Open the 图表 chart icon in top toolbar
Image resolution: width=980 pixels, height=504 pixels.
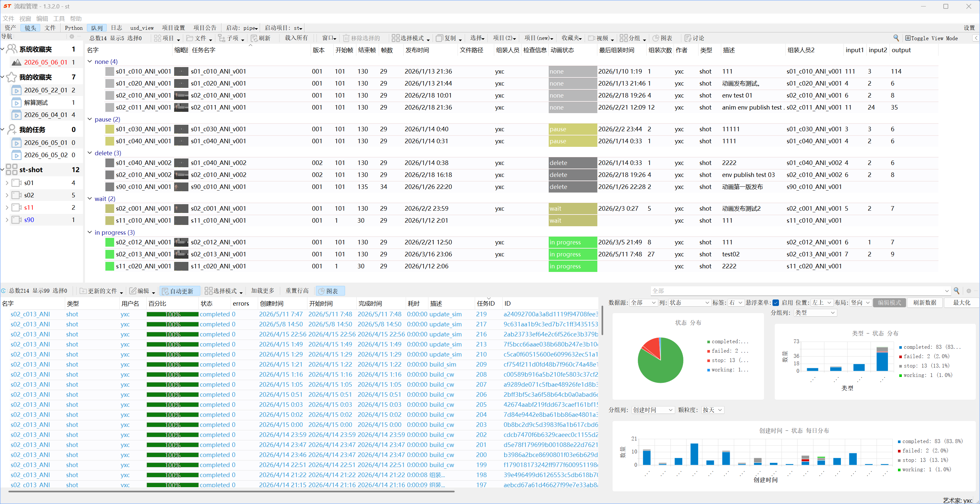pyautogui.click(x=655, y=38)
